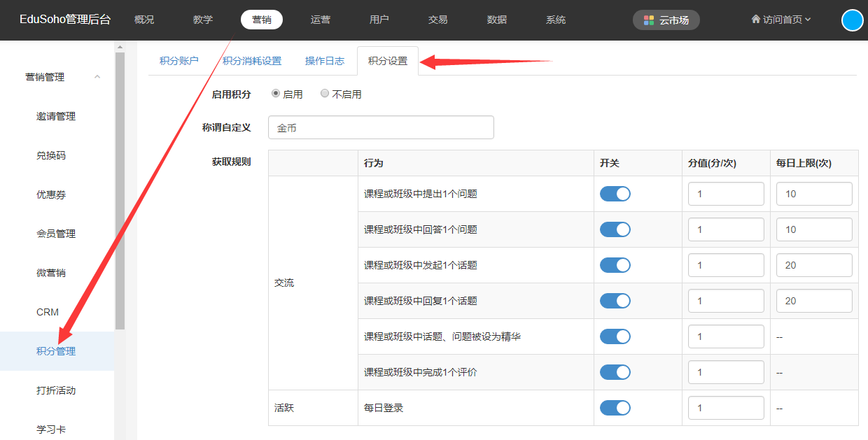Click the 称谓自定义 text field

[381, 127]
